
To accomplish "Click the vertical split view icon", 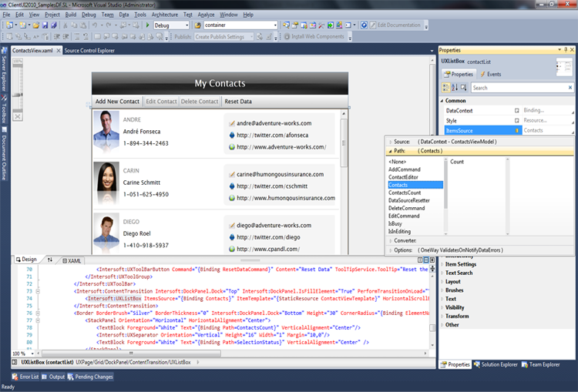I will [420, 260].
